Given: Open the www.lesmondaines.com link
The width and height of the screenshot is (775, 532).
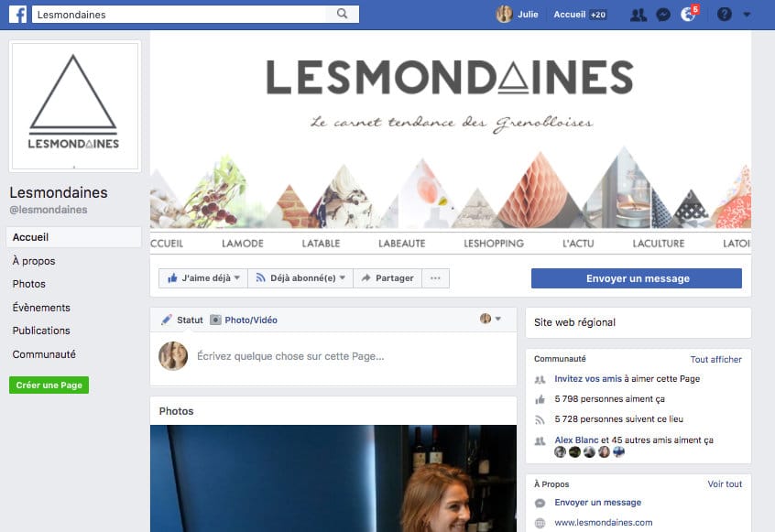Looking at the screenshot, I should click(x=603, y=522).
